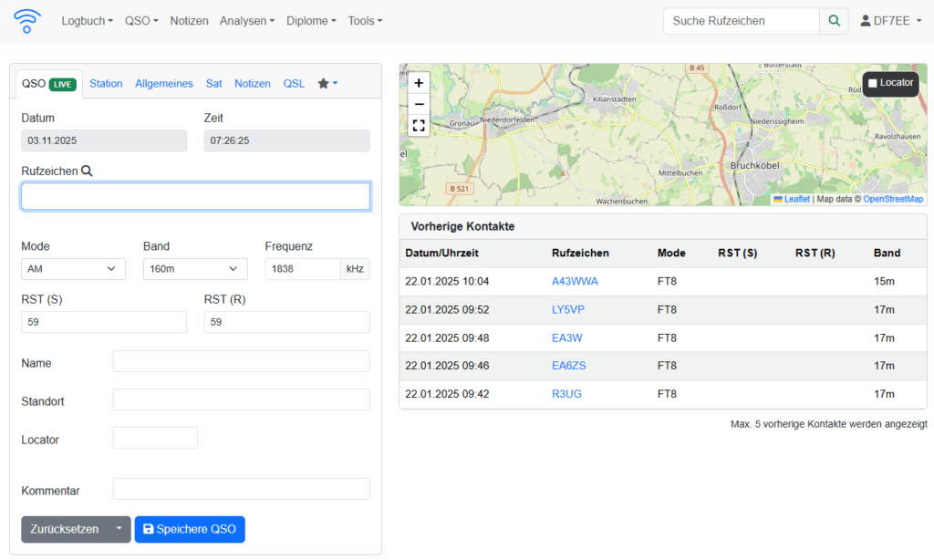The image size is (934, 560).
Task: Enable the Locator checkbox on the map
Action: coord(873,83)
